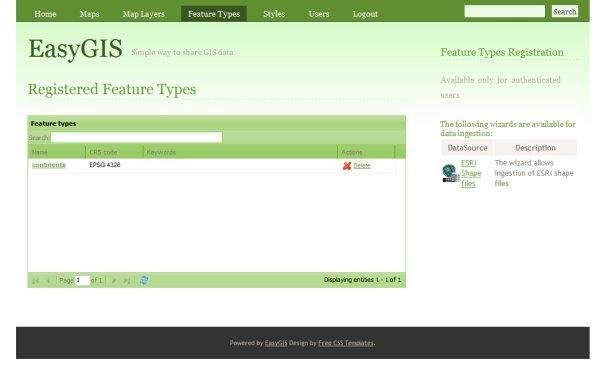Image resolution: width=600 pixels, height=371 pixels.
Task: Focus the Feature types grid search box
Action: 136,137
